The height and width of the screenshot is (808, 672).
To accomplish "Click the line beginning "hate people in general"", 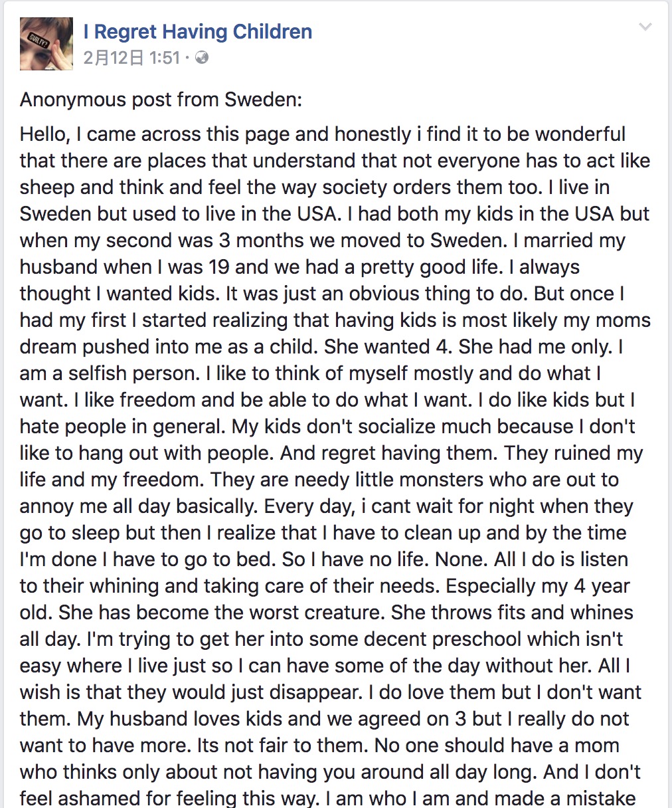I will click(x=327, y=427).
